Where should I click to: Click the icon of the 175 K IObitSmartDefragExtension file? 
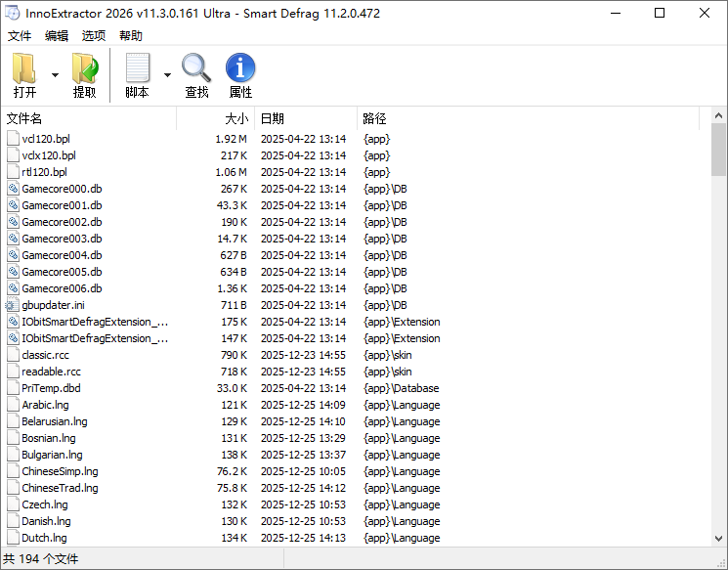click(x=13, y=322)
